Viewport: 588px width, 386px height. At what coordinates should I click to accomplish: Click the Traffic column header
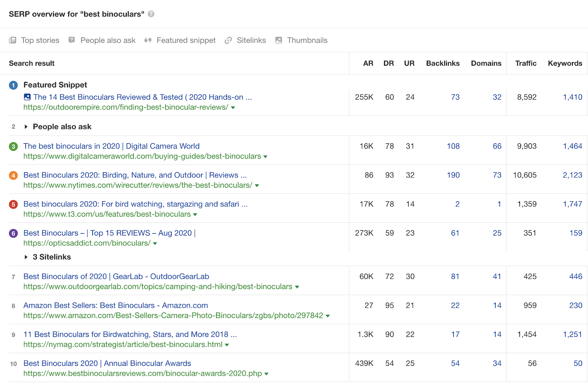(526, 63)
